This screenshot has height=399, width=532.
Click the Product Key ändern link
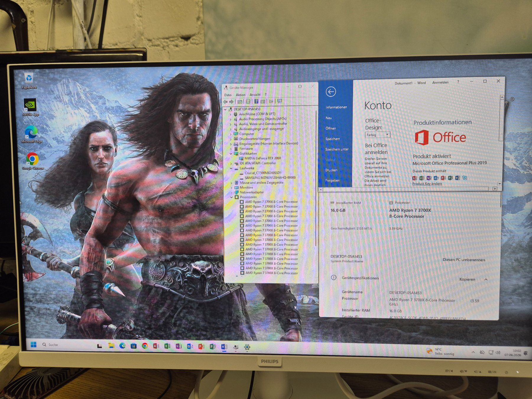click(x=427, y=184)
